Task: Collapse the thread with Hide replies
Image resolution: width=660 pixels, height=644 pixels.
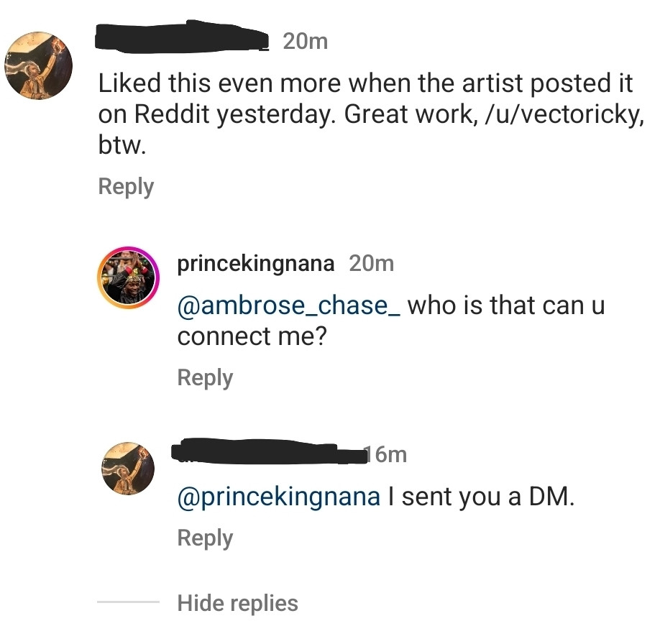Action: (237, 603)
